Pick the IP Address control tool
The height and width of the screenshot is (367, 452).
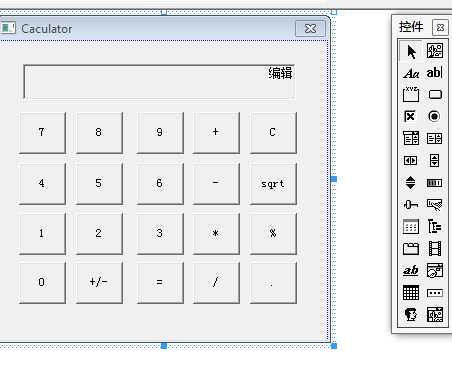[435, 293]
